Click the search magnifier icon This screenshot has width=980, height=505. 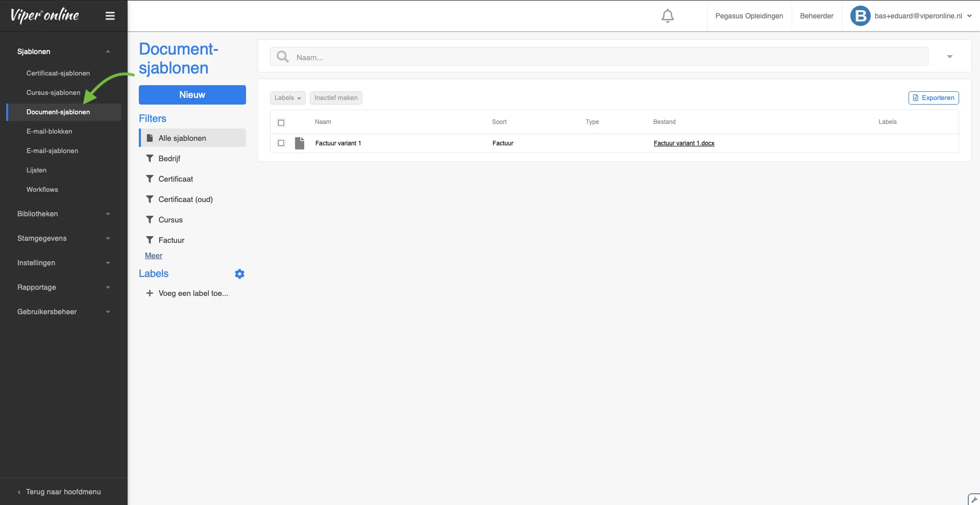[282, 57]
